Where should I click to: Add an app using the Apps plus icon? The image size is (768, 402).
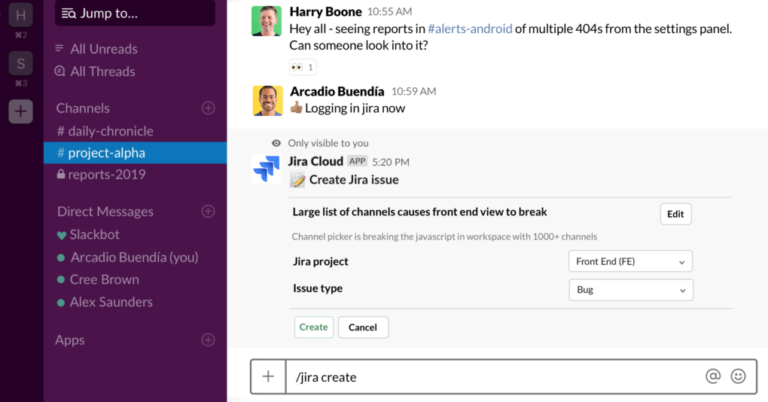tap(208, 340)
